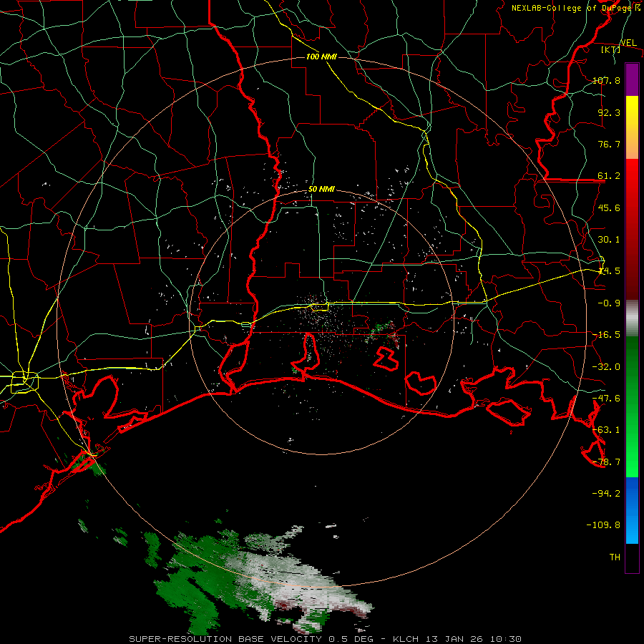Click the red segment of the color bar
The image size is (644, 644).
point(632,229)
